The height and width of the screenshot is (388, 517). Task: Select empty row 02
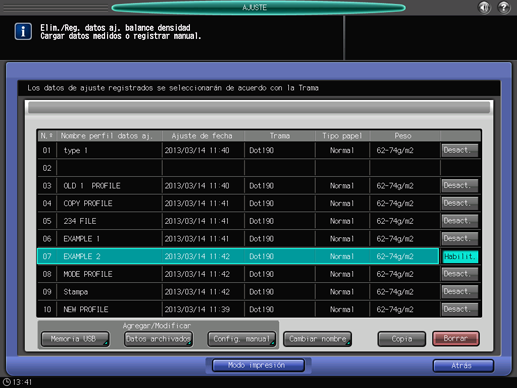[238, 168]
